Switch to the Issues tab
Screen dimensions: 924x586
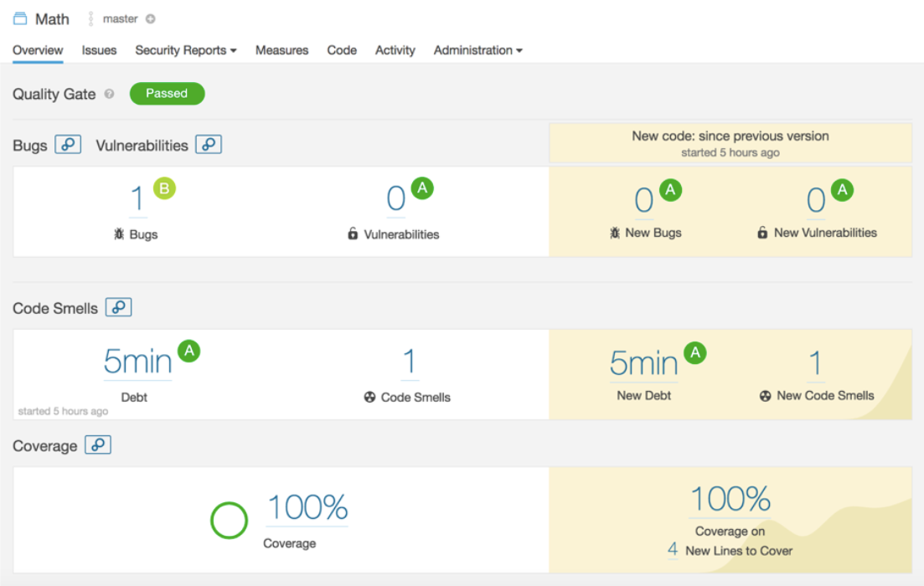99,50
